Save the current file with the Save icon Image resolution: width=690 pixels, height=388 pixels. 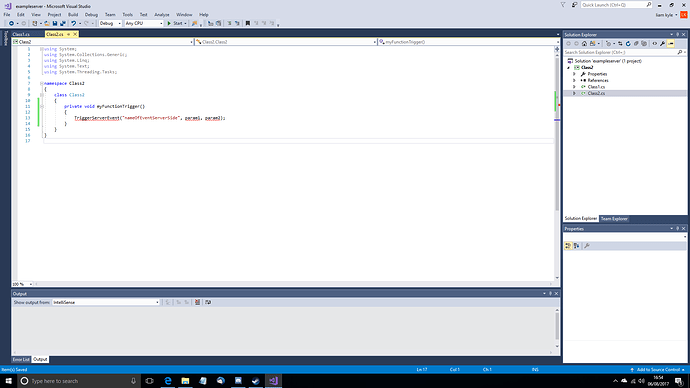55,23
